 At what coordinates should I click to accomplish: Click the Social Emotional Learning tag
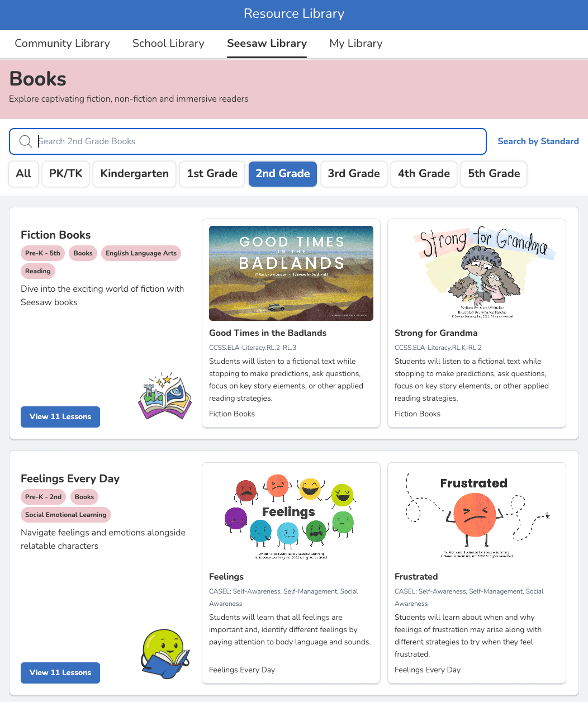click(65, 515)
